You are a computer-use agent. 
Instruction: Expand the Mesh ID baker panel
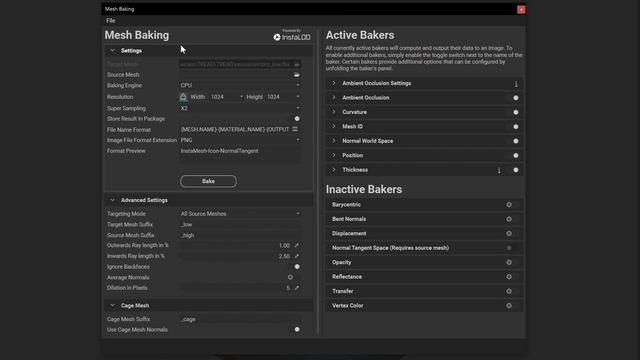coord(333,126)
